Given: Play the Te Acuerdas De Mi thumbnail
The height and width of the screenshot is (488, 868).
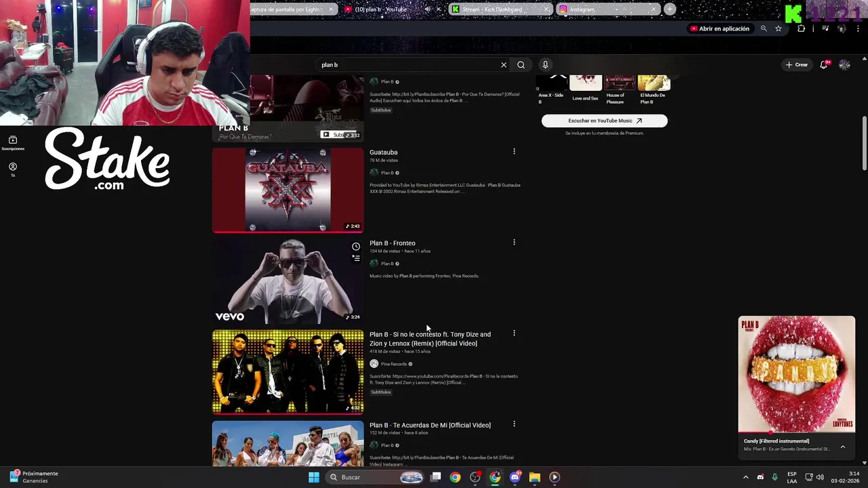Looking at the screenshot, I should [288, 443].
